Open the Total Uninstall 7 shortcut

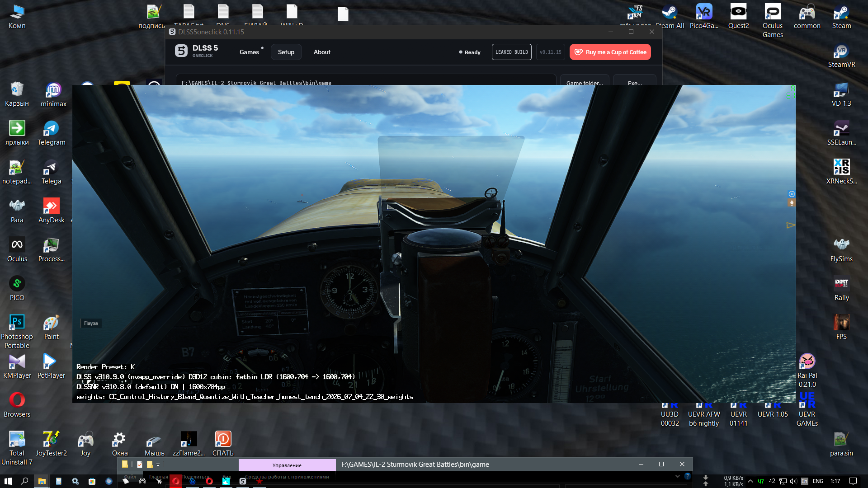click(x=17, y=448)
